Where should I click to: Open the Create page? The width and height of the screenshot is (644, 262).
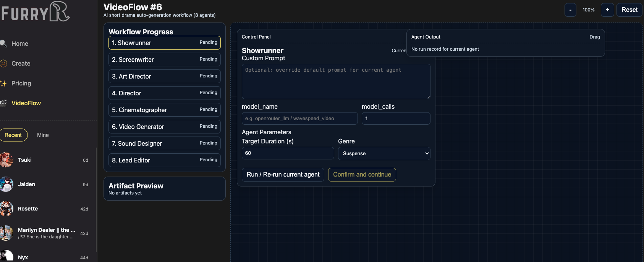tap(21, 63)
